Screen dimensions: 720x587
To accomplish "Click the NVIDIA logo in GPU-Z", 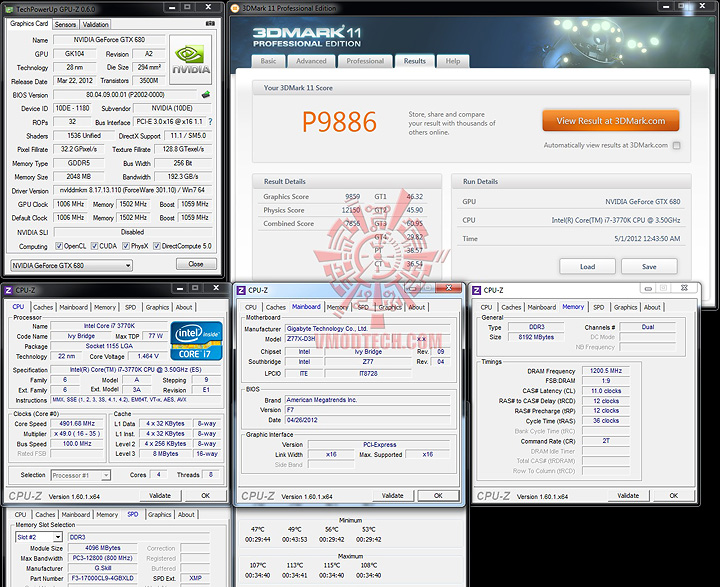I will click(x=191, y=60).
